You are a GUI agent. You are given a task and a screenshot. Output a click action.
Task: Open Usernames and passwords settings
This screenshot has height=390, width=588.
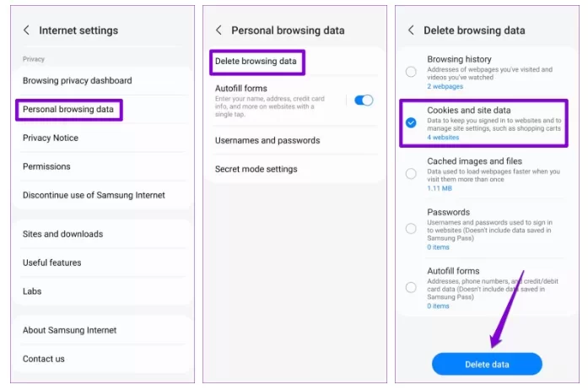click(x=267, y=140)
